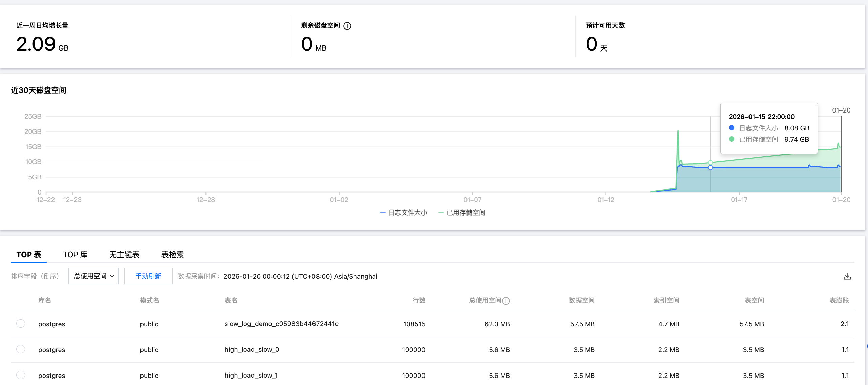This screenshot has height=385, width=868.
Task: Click info icon beside 总使用空间 column header
Action: [506, 301]
